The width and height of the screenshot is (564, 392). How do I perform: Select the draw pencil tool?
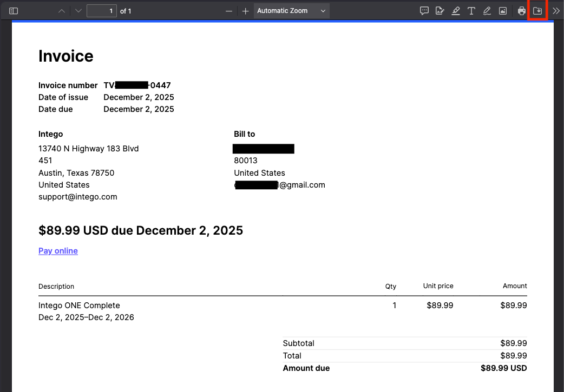pos(487,11)
